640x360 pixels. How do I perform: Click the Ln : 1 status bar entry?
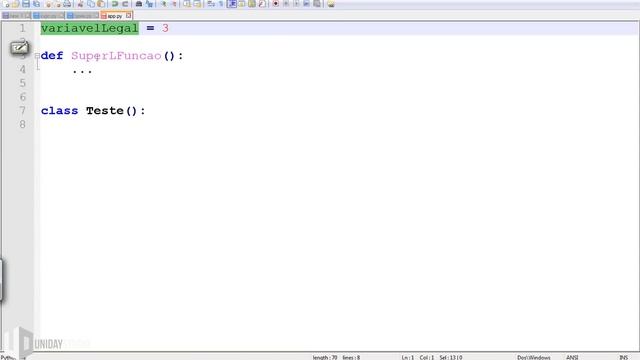tap(408, 358)
